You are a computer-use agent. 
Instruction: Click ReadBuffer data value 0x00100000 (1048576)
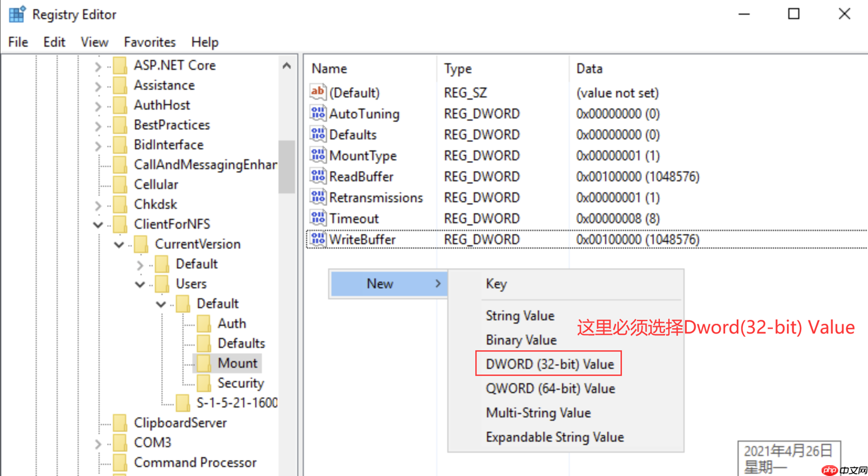coord(638,177)
